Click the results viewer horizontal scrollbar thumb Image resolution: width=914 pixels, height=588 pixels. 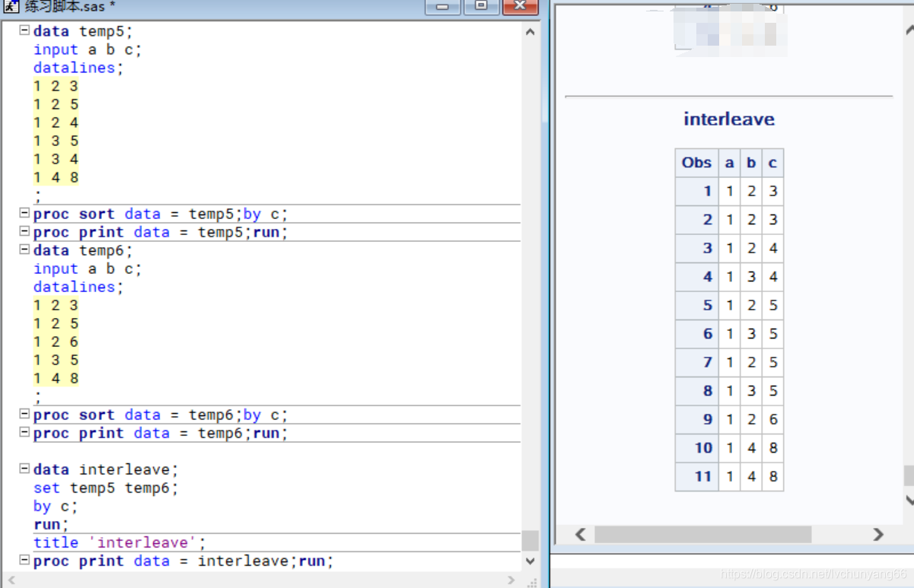[x=703, y=534]
